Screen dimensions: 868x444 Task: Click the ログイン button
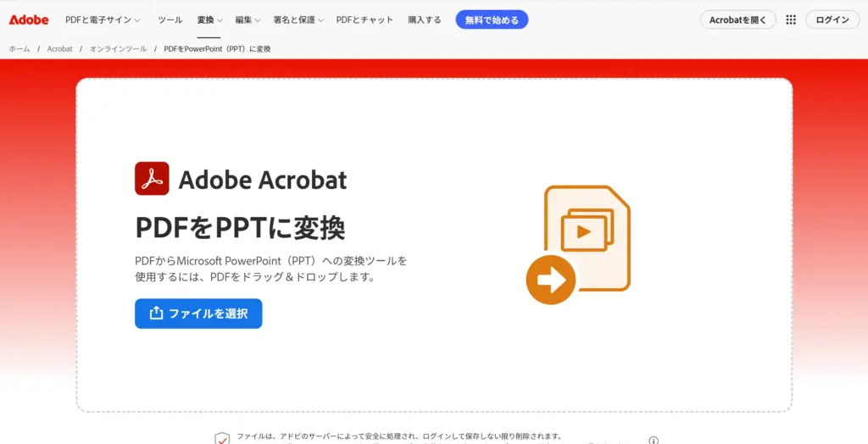coord(832,20)
